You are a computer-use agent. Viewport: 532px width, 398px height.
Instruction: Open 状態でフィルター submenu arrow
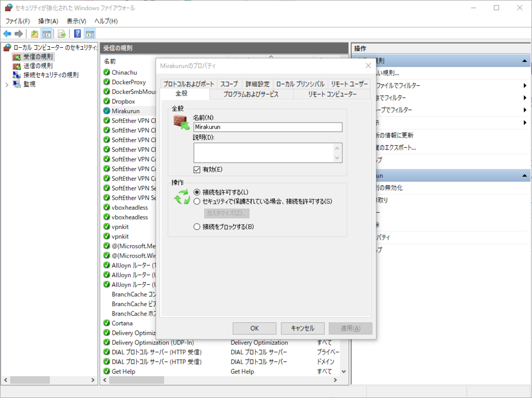(525, 98)
